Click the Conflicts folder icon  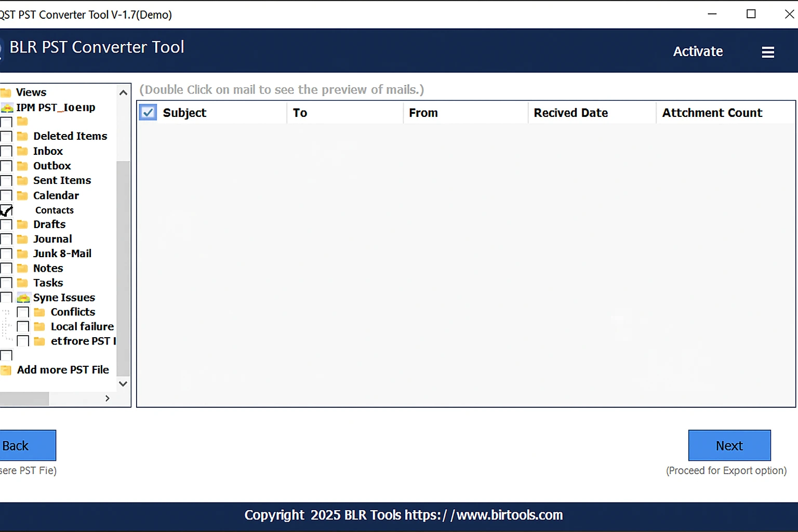(39, 312)
